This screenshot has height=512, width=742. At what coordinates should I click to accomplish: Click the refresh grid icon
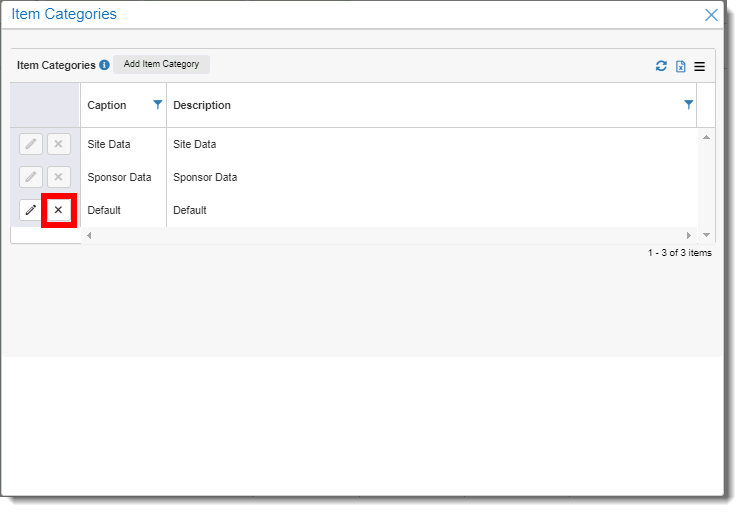[661, 66]
